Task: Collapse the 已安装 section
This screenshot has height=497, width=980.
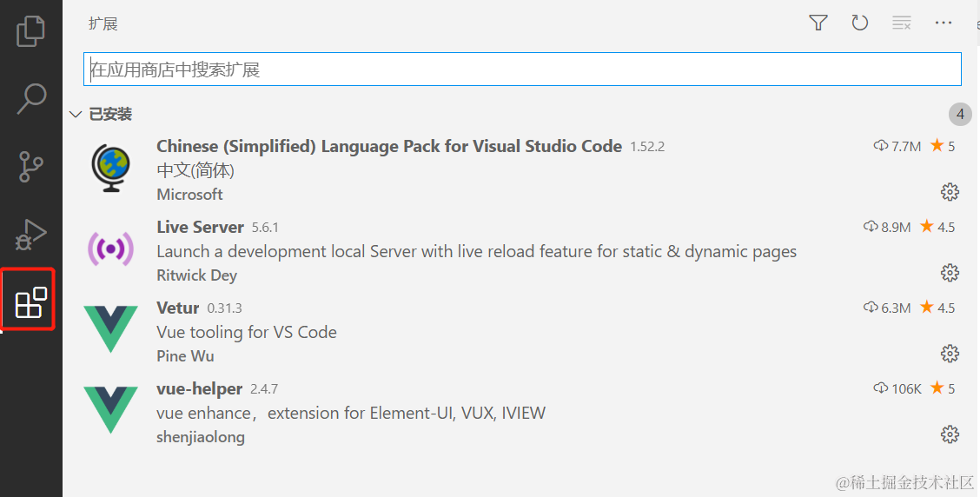Action: (76, 115)
